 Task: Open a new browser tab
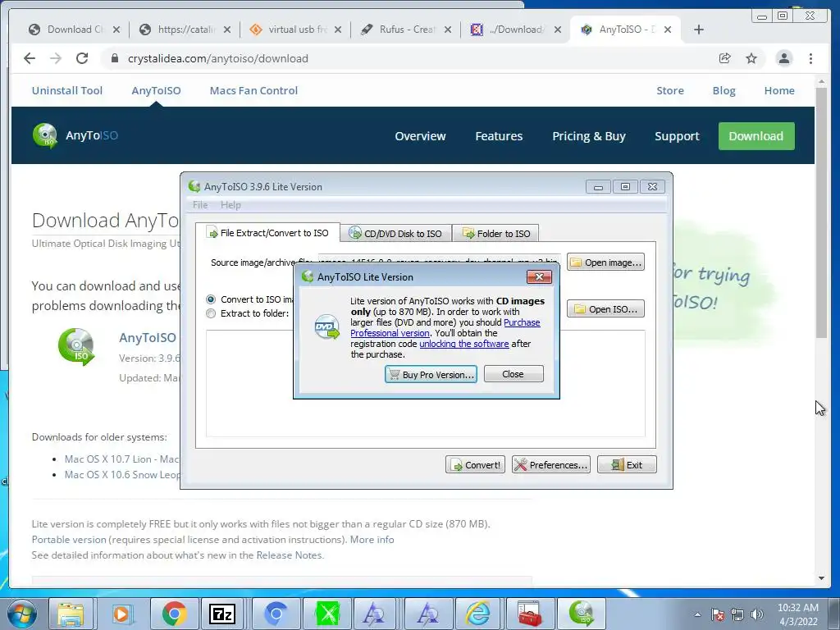(x=699, y=30)
